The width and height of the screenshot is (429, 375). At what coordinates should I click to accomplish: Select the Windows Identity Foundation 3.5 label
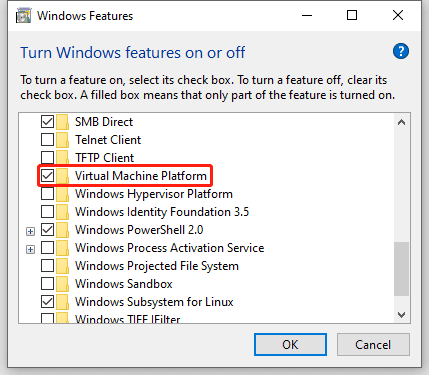coord(162,212)
